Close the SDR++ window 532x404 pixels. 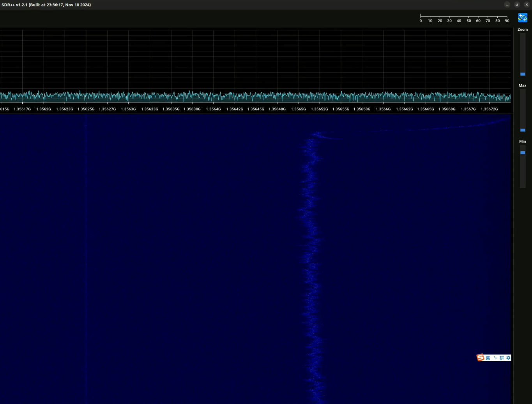click(x=527, y=5)
